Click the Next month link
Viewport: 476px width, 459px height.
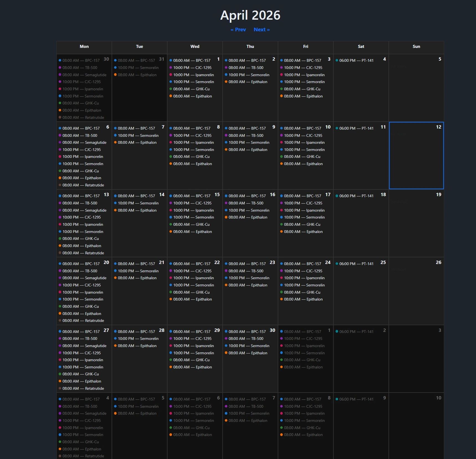click(261, 30)
